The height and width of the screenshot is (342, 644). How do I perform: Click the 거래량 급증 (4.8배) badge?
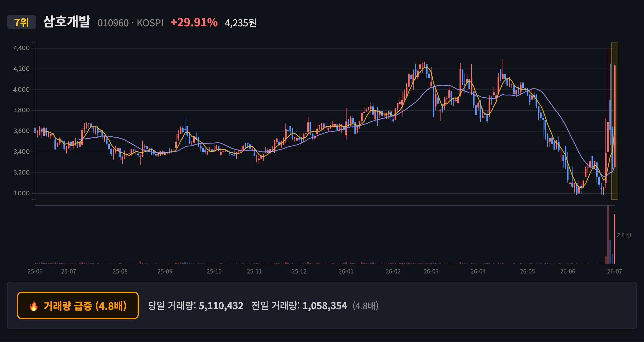78,305
